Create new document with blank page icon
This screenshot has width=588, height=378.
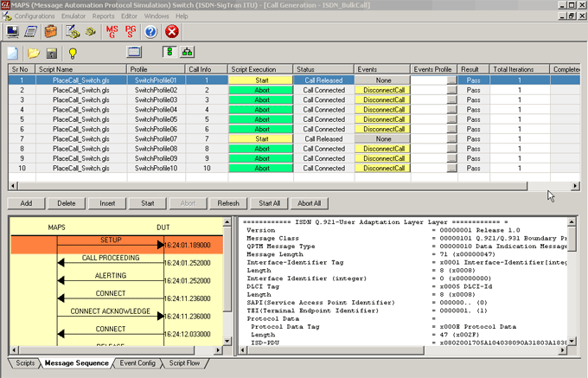[x=13, y=53]
